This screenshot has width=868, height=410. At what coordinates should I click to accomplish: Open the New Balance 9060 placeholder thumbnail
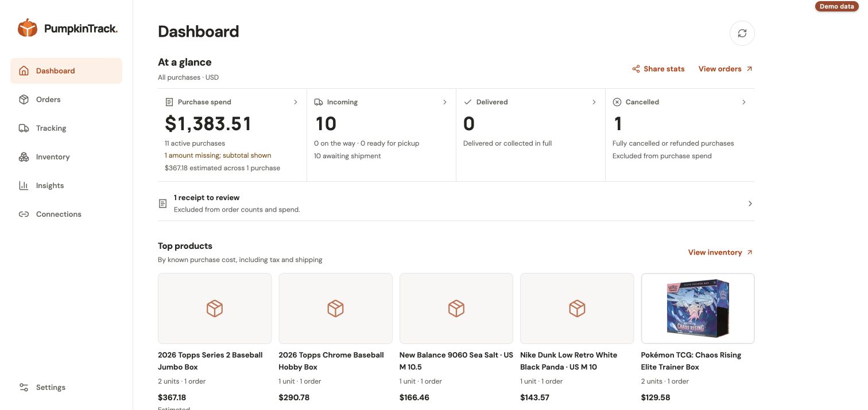456,309
